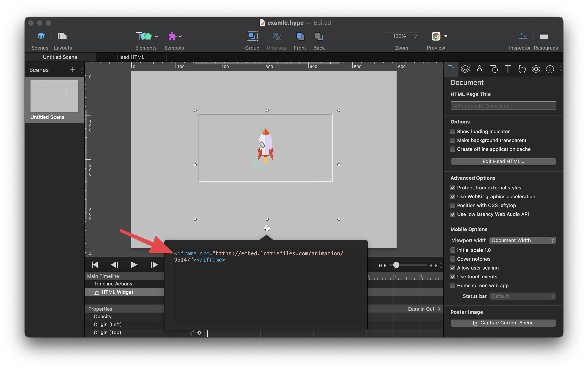This screenshot has height=370, width=588.
Task: Open the Resources library icon
Action: (x=544, y=36)
